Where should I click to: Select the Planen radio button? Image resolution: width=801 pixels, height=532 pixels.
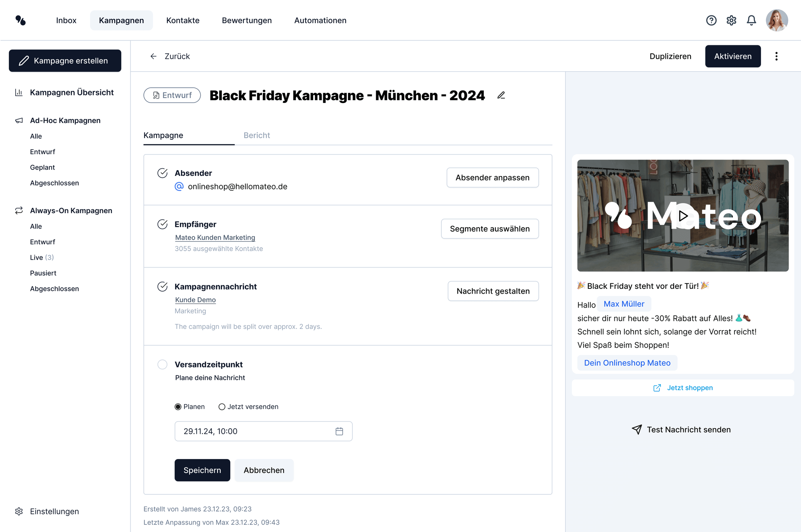coord(178,407)
